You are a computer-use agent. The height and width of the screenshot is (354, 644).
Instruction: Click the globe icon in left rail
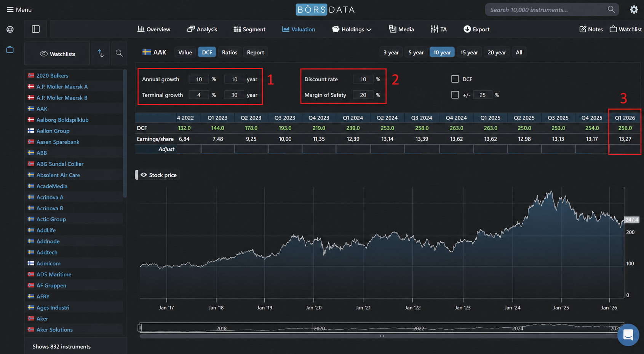click(x=10, y=29)
